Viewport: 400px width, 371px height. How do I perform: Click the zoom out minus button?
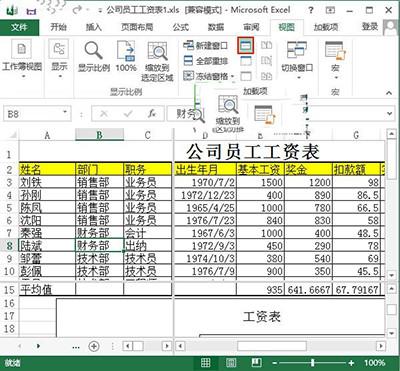click(274, 363)
